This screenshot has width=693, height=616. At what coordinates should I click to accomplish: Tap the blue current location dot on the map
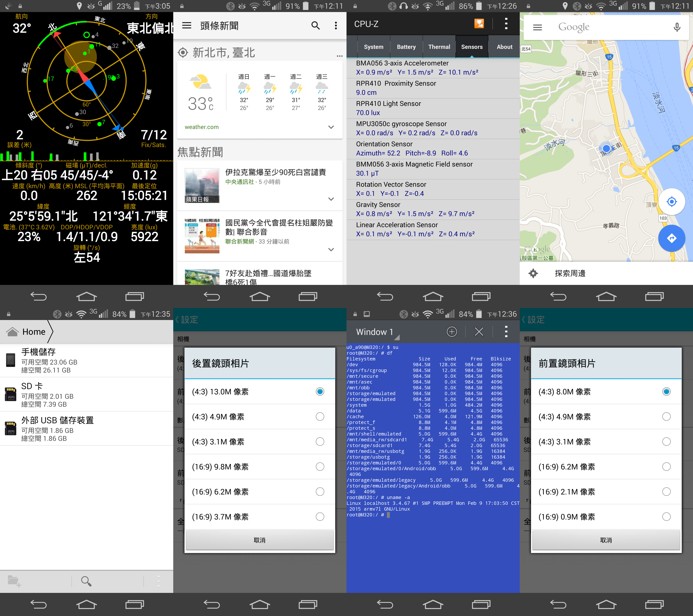pyautogui.click(x=606, y=148)
